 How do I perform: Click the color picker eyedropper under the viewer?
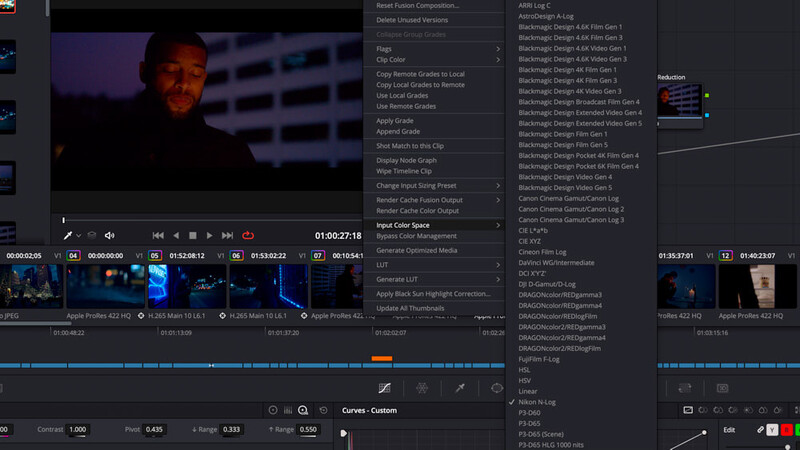(x=67, y=235)
